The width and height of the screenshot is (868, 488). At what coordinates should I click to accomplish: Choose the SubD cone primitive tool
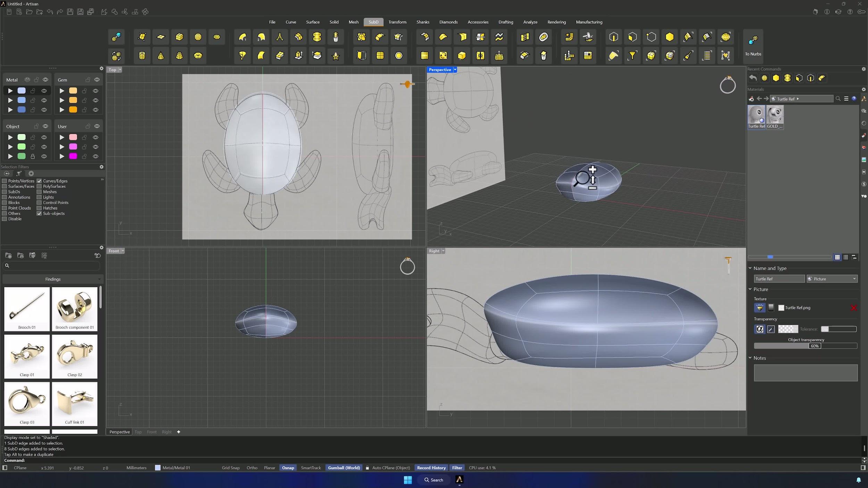161,56
